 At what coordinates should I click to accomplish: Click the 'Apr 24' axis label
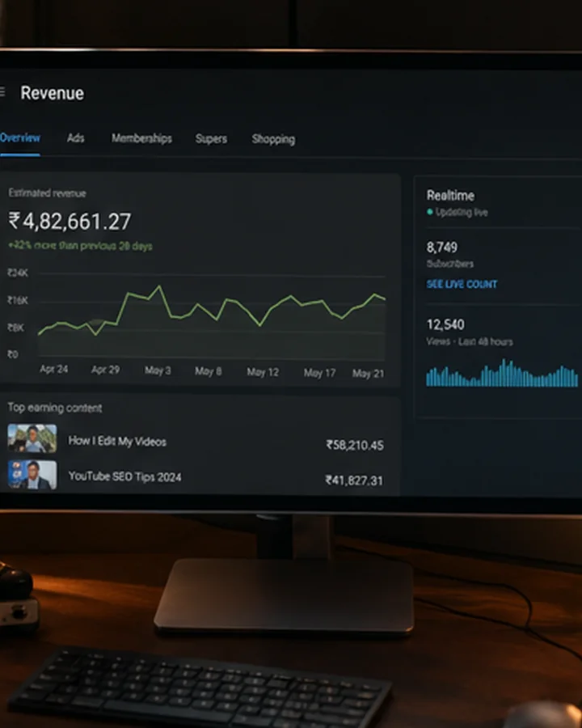point(54,369)
